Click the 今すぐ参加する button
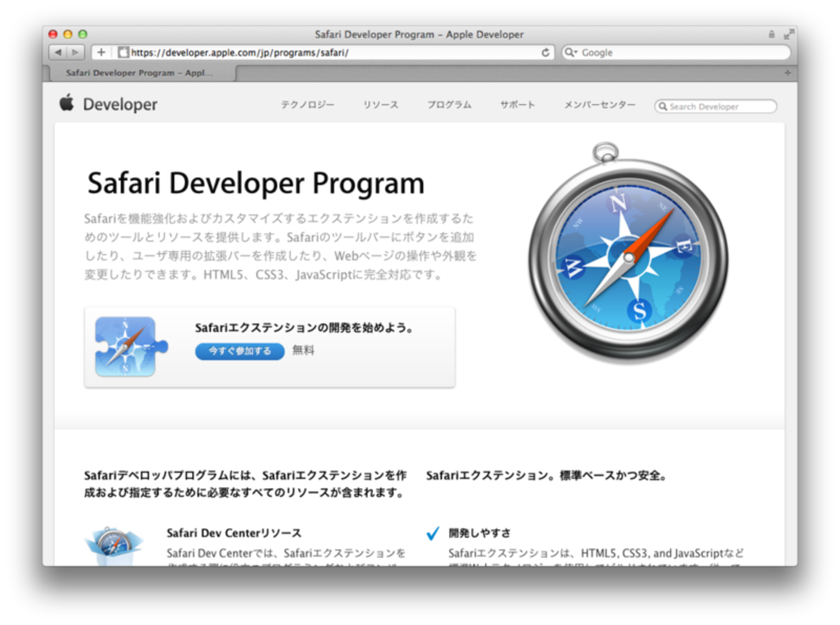The image size is (840, 625). [x=240, y=351]
